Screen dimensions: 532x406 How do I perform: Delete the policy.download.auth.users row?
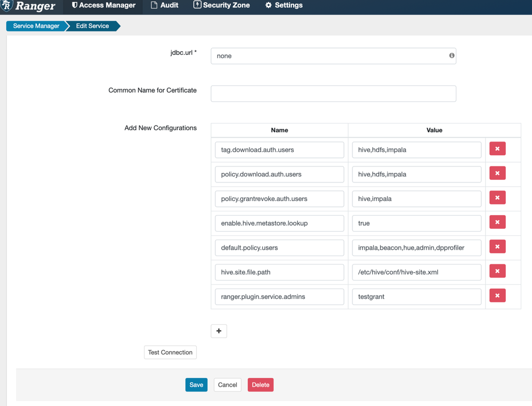click(497, 173)
